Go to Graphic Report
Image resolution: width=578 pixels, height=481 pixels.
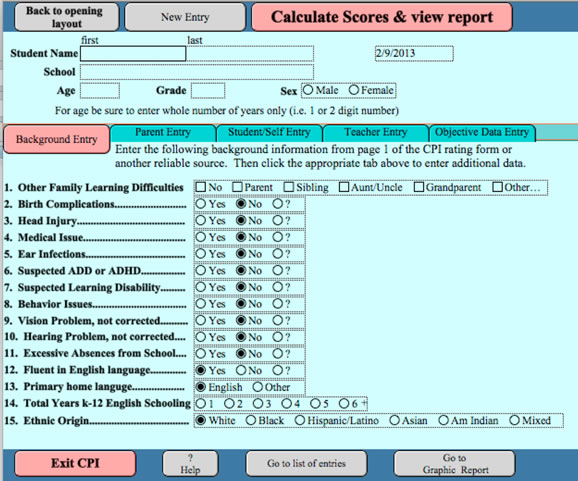click(455, 463)
